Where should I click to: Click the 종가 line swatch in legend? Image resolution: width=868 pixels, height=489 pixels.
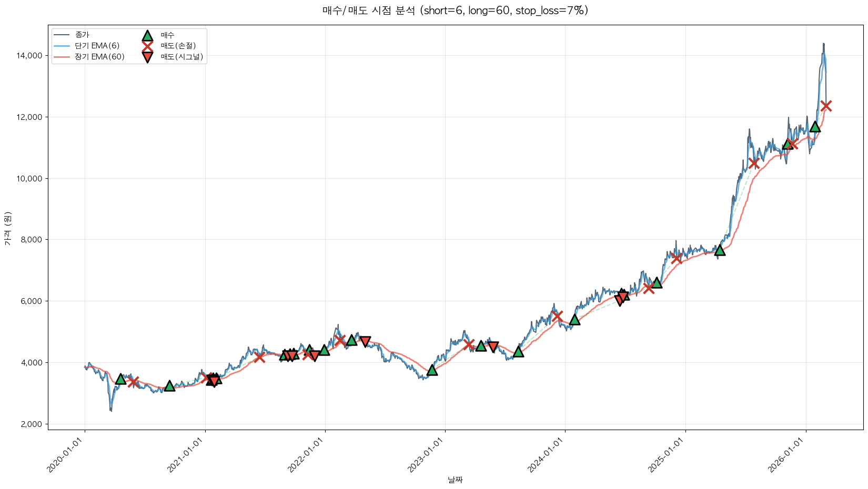pos(62,35)
